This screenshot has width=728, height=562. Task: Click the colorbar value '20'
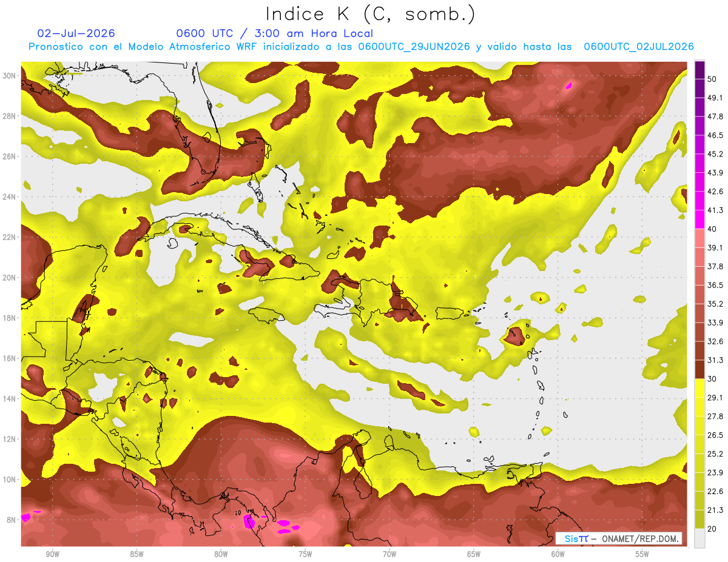coord(712,529)
